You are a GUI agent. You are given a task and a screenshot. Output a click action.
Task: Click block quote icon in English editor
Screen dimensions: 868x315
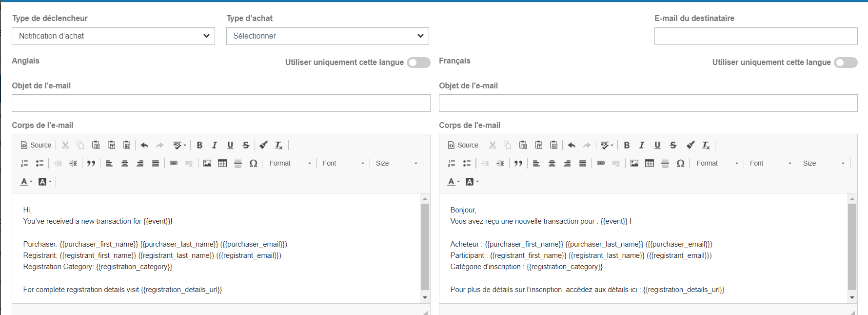[91, 163]
